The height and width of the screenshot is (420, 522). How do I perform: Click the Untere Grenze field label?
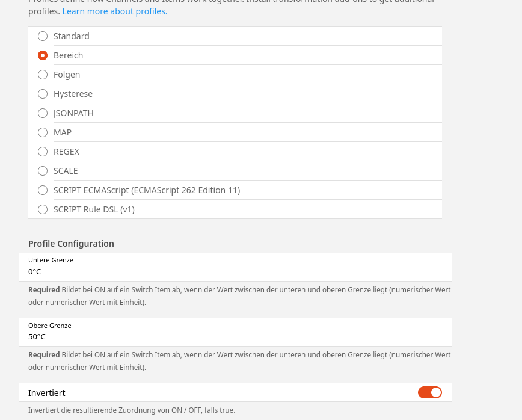click(51, 260)
